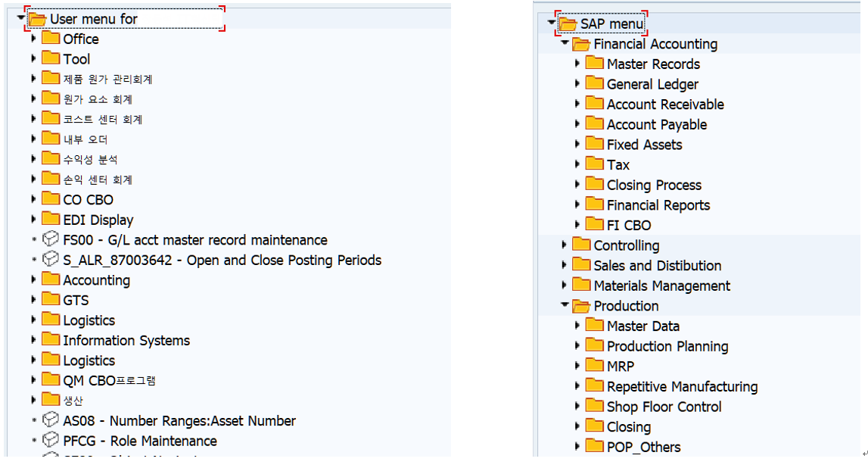868x468 pixels.
Task: Click the AS08 transaction cube icon
Action: tap(51, 420)
